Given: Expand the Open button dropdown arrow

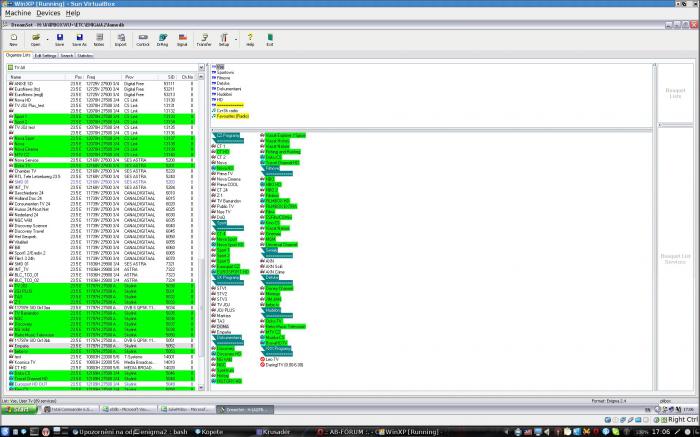Looking at the screenshot, I should click(x=47, y=40).
